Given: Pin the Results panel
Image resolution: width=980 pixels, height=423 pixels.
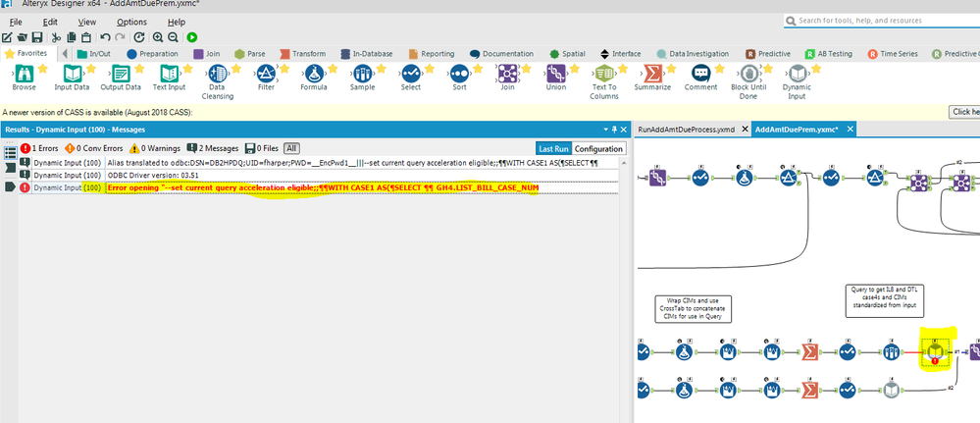Looking at the screenshot, I should pos(614,130).
